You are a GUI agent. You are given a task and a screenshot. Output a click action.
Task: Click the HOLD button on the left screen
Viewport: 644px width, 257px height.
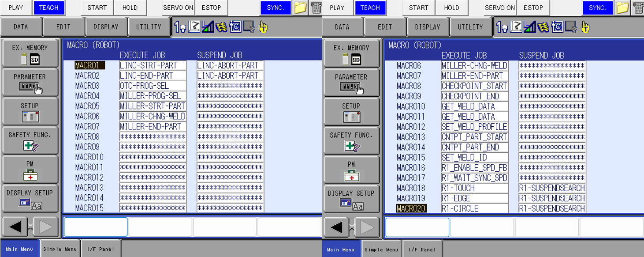130,8
